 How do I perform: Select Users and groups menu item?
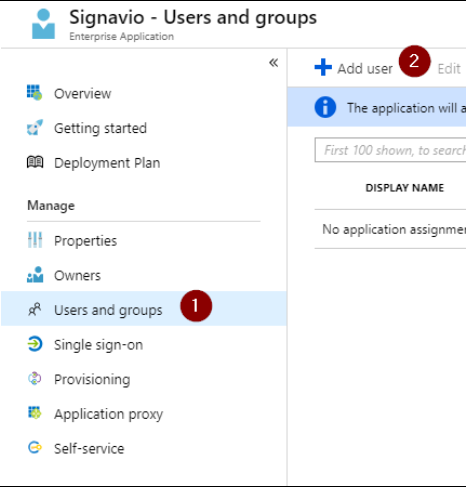pyautogui.click(x=143, y=308)
